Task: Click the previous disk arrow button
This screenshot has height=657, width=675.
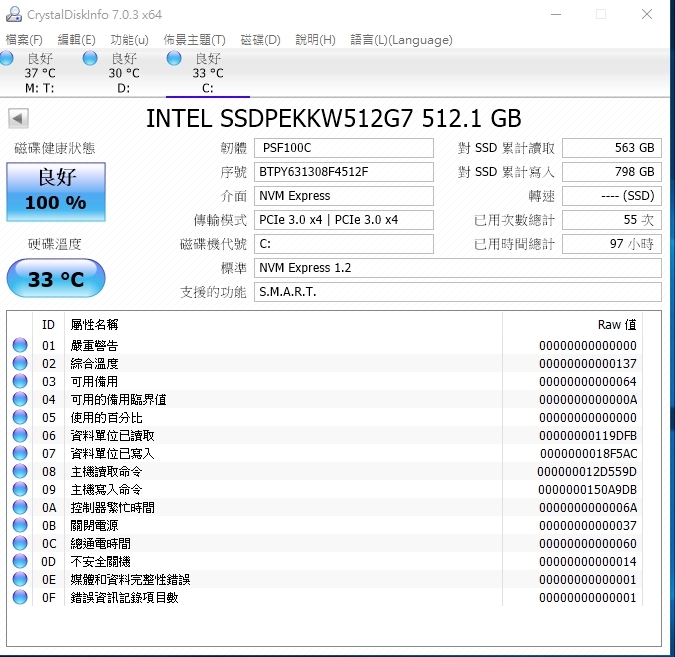Action: click(x=18, y=118)
